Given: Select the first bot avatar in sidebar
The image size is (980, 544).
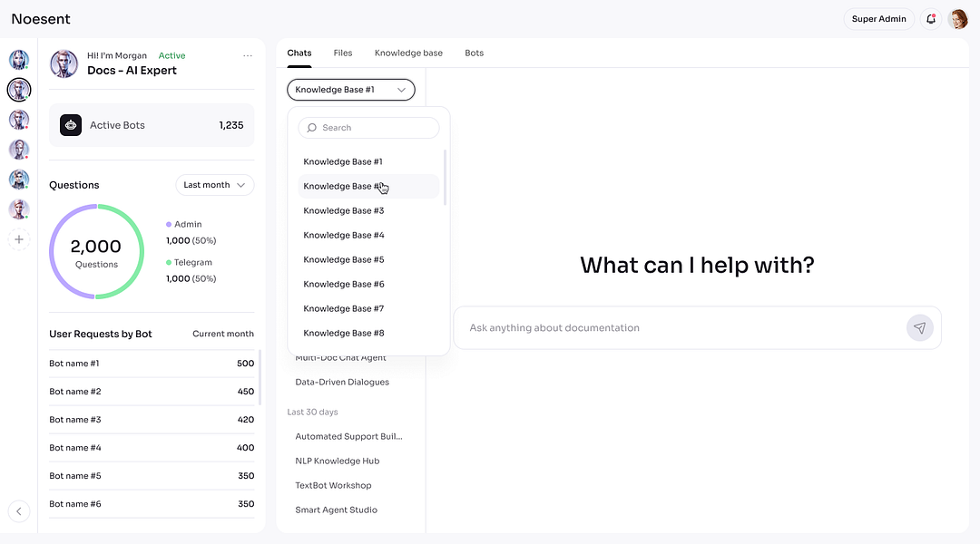Looking at the screenshot, I should (x=19, y=60).
